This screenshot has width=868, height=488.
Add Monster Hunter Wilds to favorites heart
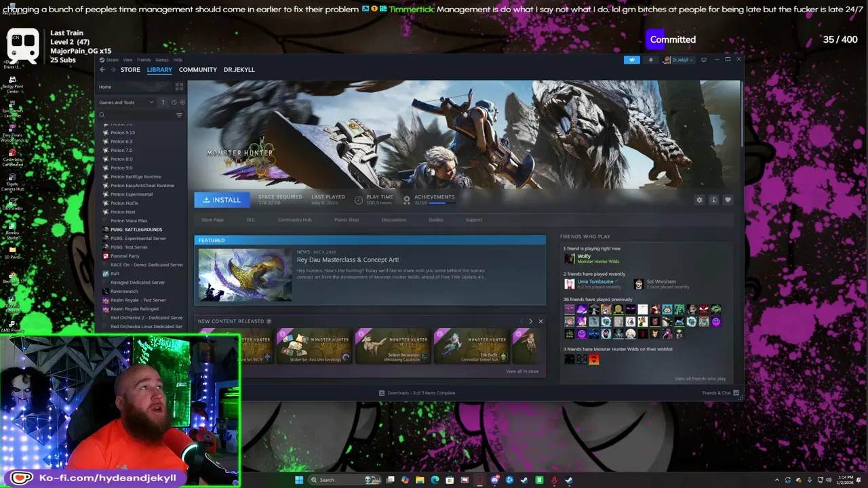coord(728,200)
